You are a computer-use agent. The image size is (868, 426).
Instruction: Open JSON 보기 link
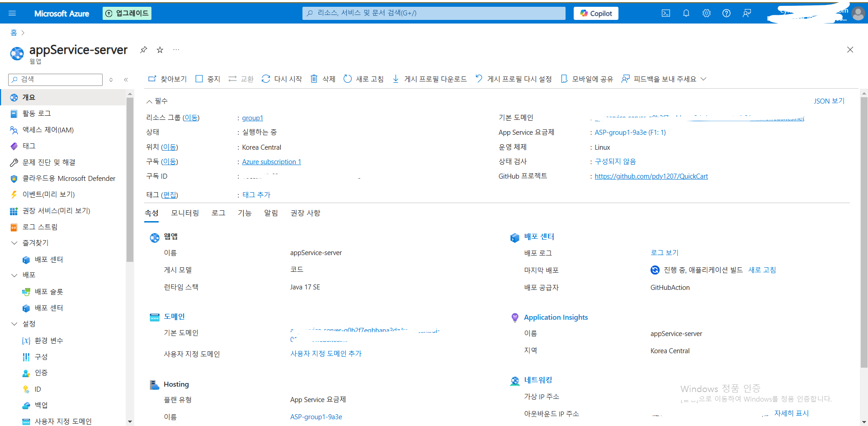pos(829,101)
